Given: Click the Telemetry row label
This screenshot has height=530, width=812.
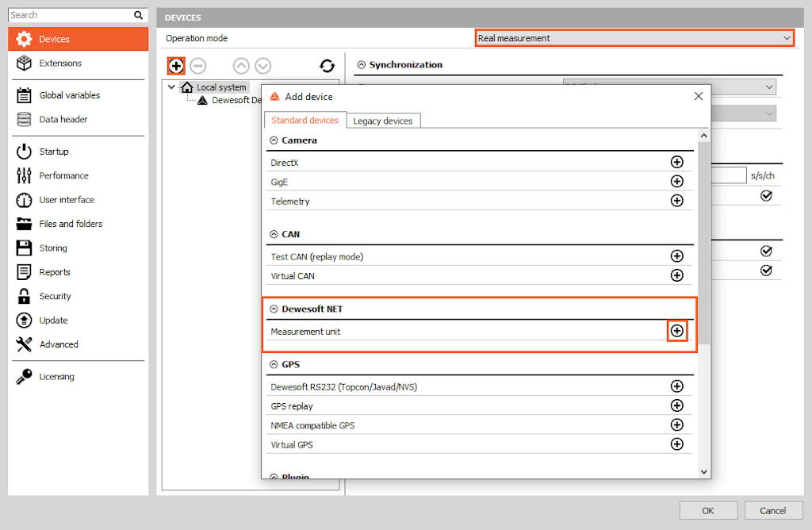Looking at the screenshot, I should pyautogui.click(x=290, y=202).
